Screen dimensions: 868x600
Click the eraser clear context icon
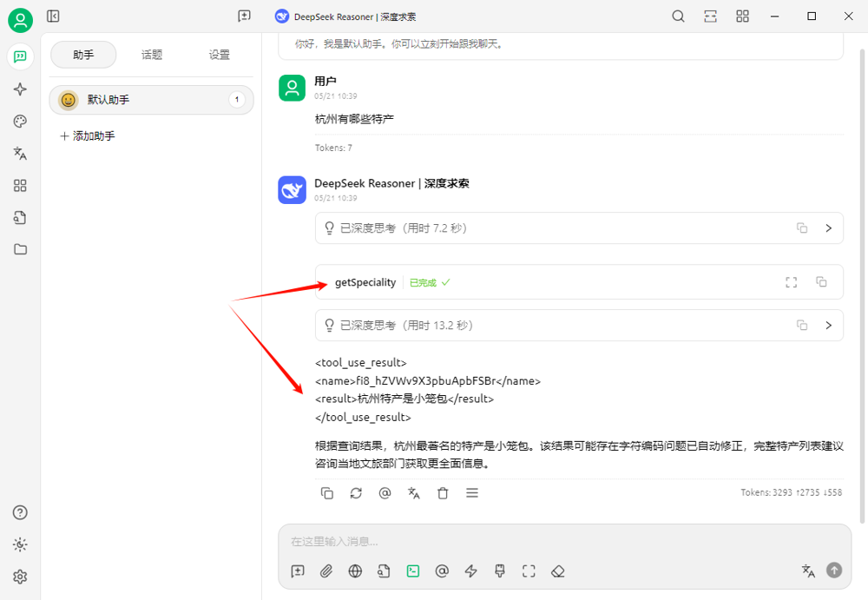pos(558,570)
